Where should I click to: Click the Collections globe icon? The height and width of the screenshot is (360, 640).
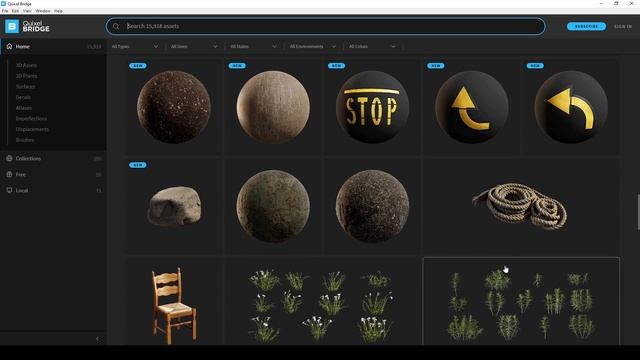coord(9,158)
